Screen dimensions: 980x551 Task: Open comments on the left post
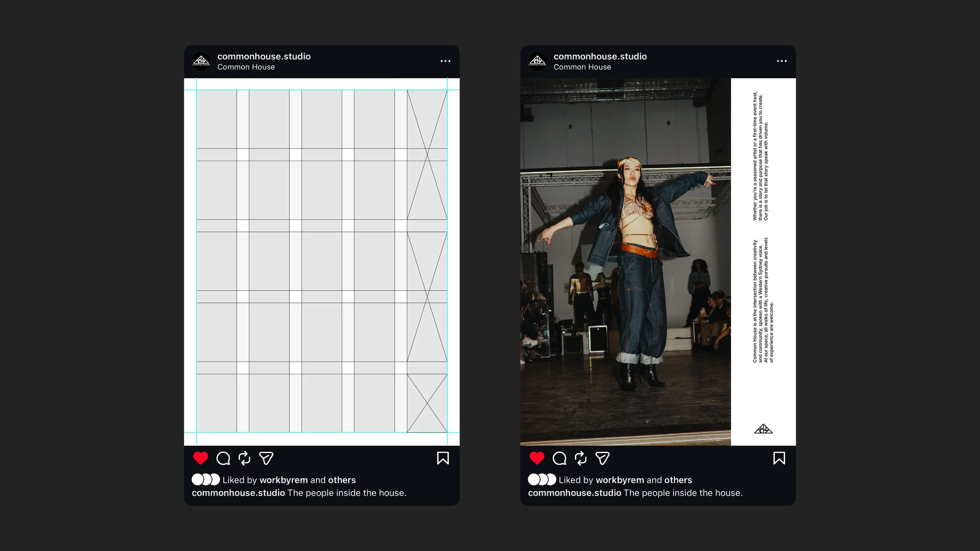click(x=223, y=458)
